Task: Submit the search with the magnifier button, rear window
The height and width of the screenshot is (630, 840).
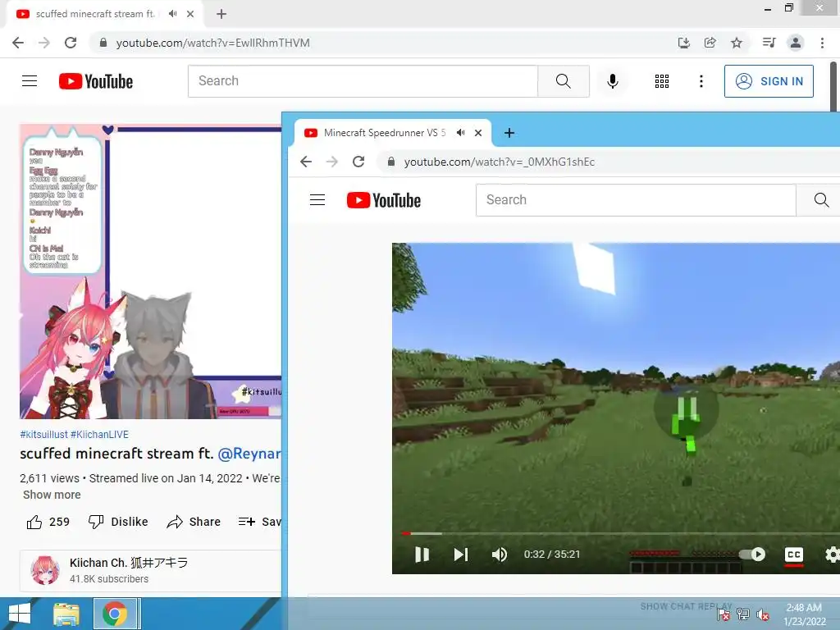Action: click(564, 81)
